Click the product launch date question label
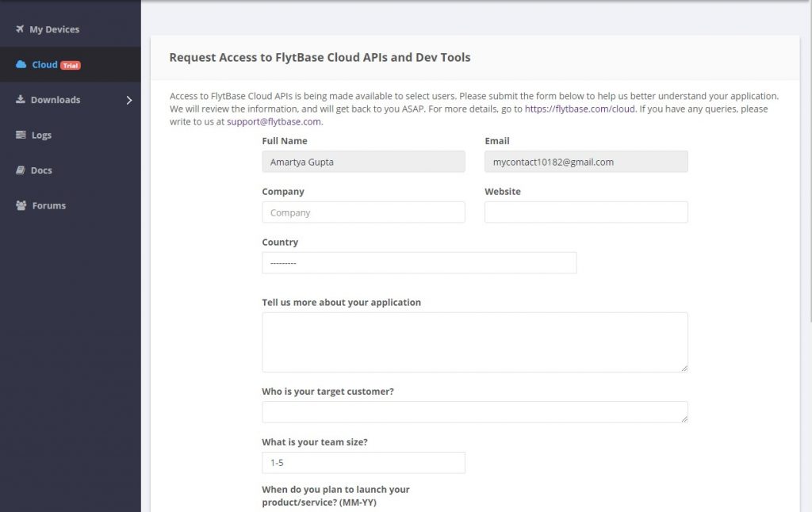 335,496
